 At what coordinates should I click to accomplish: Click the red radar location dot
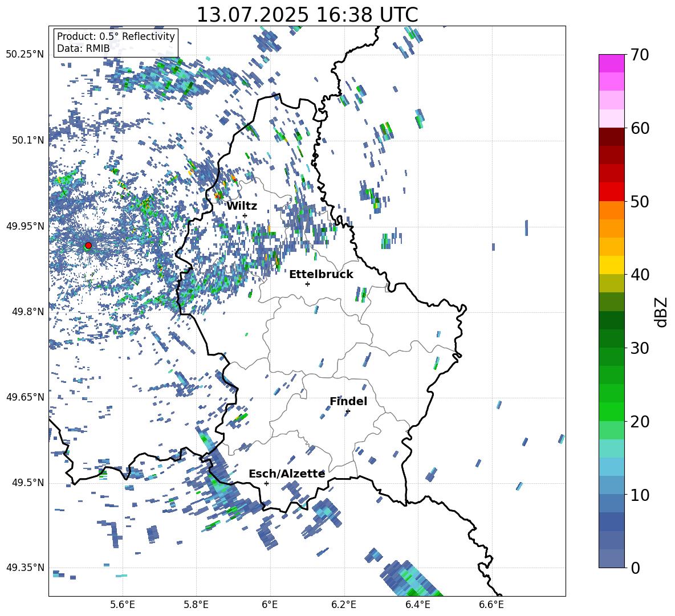88,245
